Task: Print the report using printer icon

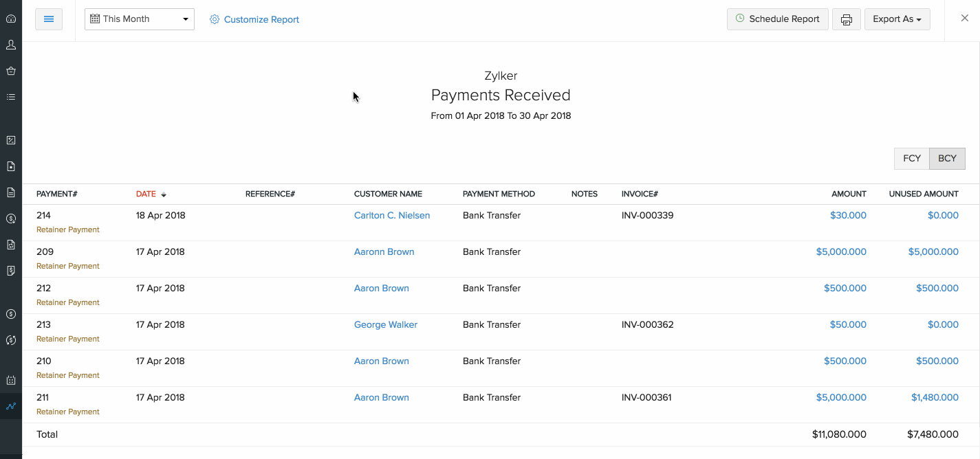Action: tap(847, 19)
